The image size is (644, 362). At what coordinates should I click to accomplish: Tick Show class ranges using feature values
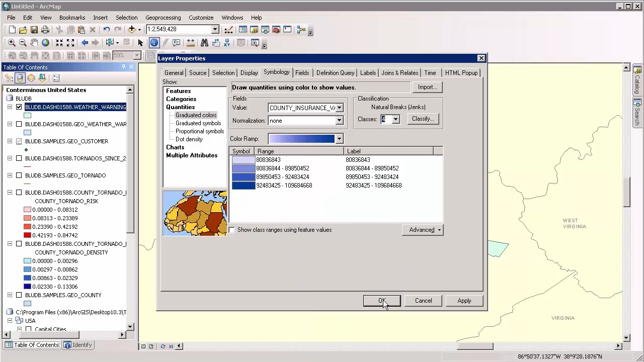pos(232,230)
